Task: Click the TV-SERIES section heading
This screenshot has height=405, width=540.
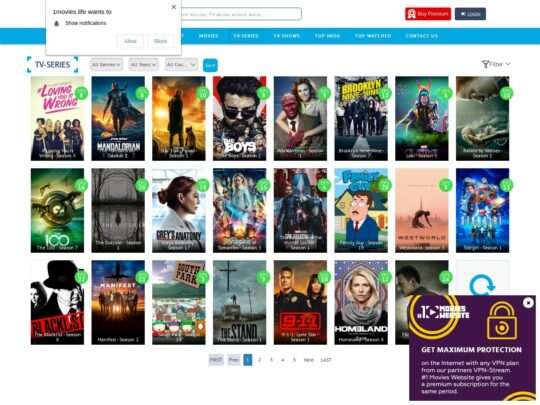Action: [52, 64]
